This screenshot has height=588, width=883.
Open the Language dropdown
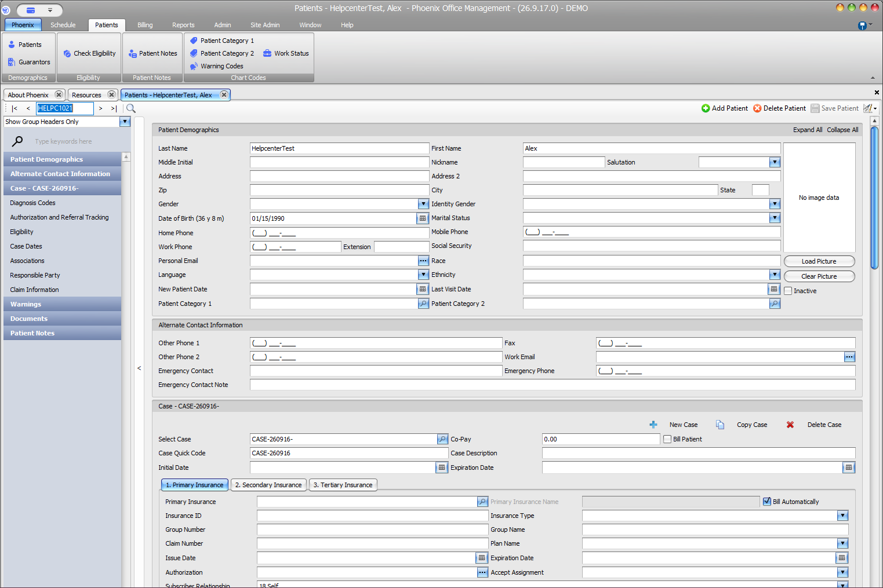(424, 275)
